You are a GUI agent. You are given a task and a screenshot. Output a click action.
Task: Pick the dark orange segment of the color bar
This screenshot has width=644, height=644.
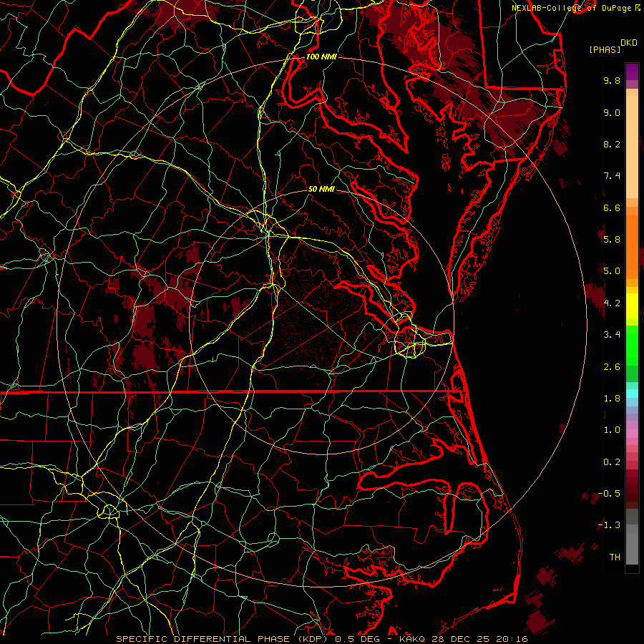632,246
